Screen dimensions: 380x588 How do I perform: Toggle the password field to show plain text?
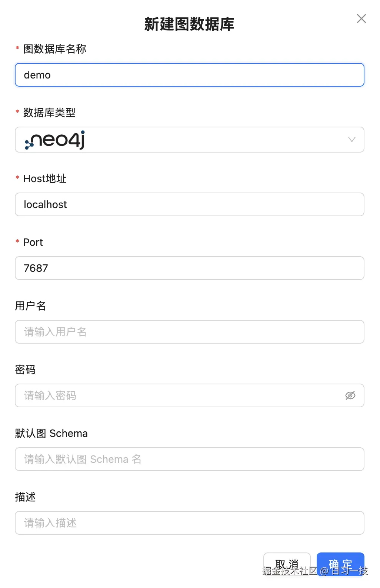pos(350,395)
